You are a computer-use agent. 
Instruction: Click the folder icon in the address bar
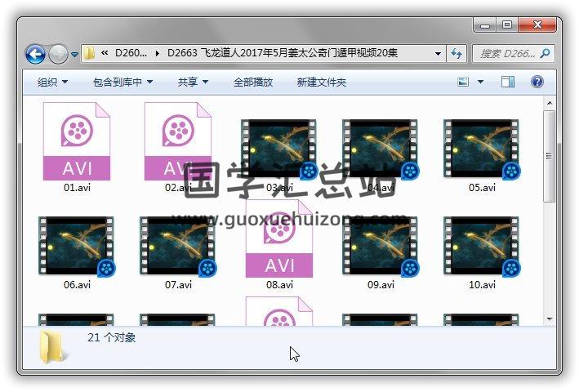(x=89, y=54)
